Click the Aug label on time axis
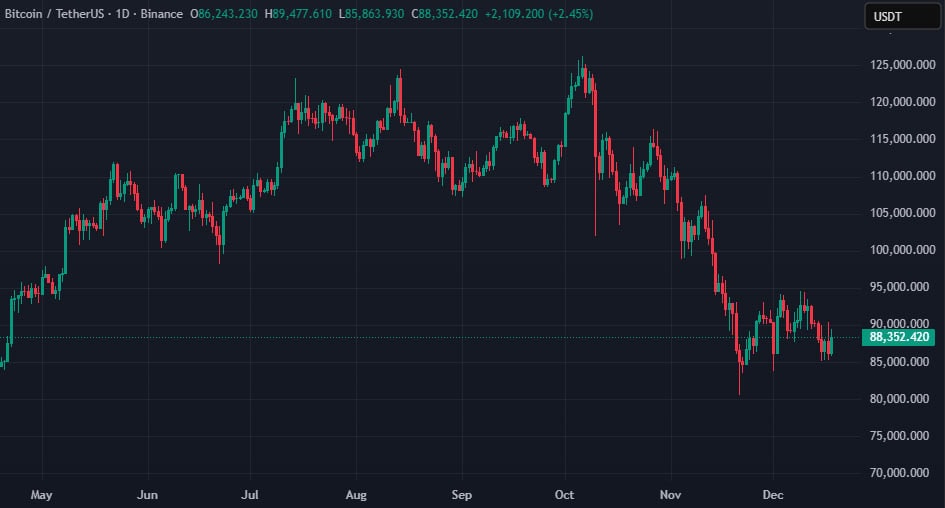Image resolution: width=945 pixels, height=508 pixels. click(356, 495)
